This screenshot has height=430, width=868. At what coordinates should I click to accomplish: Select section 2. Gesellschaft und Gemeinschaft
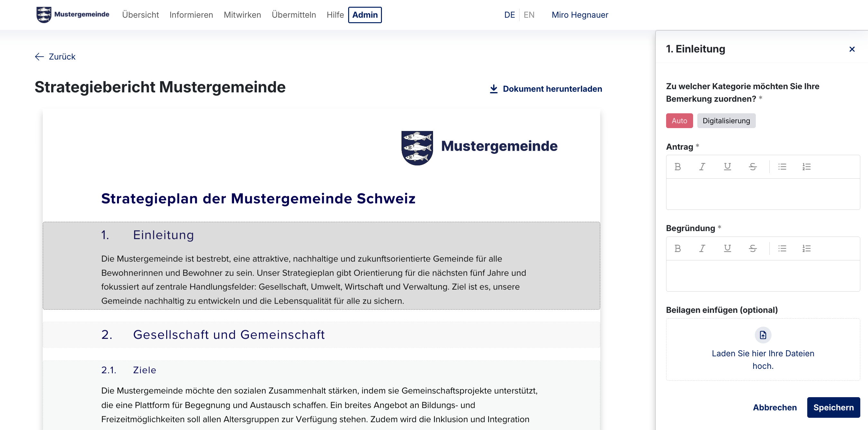(229, 334)
